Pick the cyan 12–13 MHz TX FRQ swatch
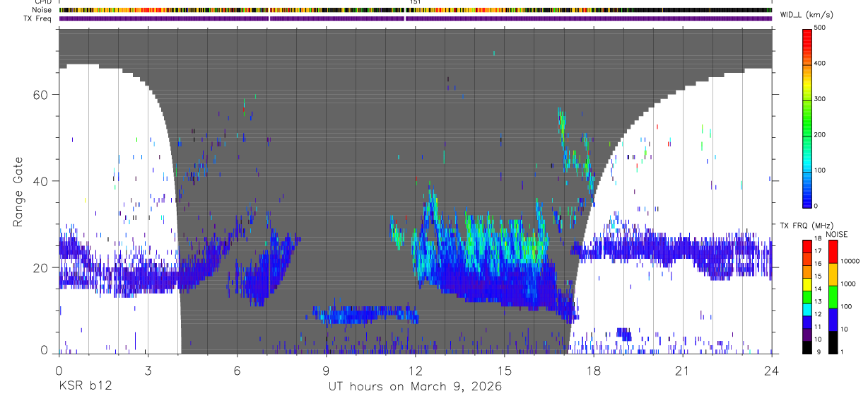The width and height of the screenshot is (868, 401). (807, 308)
